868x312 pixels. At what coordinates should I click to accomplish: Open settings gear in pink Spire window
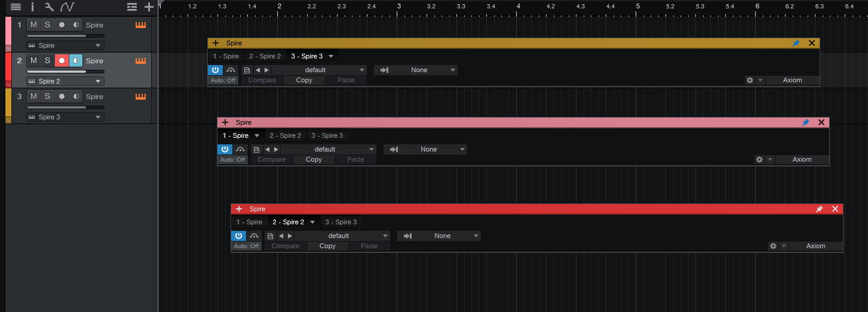760,159
